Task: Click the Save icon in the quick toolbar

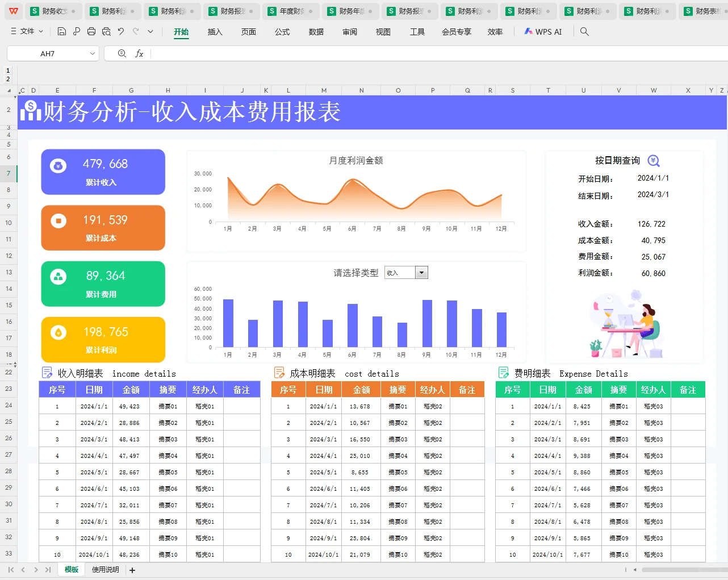Action: [x=61, y=32]
